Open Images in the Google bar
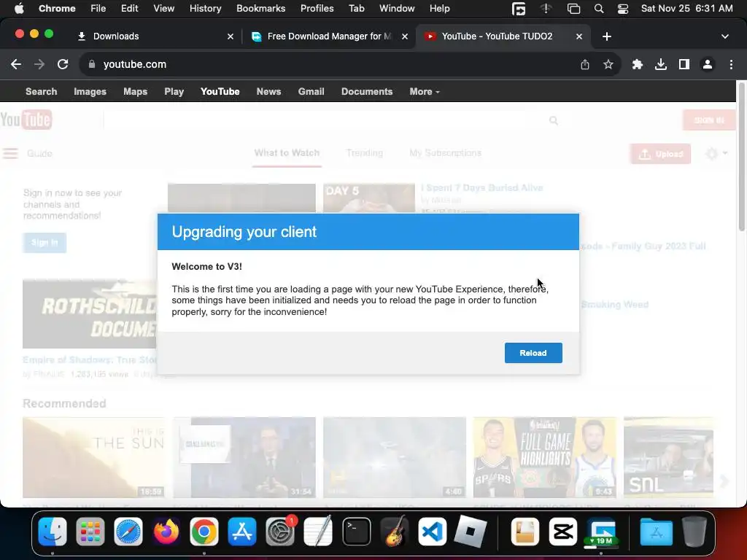Image resolution: width=747 pixels, height=560 pixels. [x=90, y=91]
